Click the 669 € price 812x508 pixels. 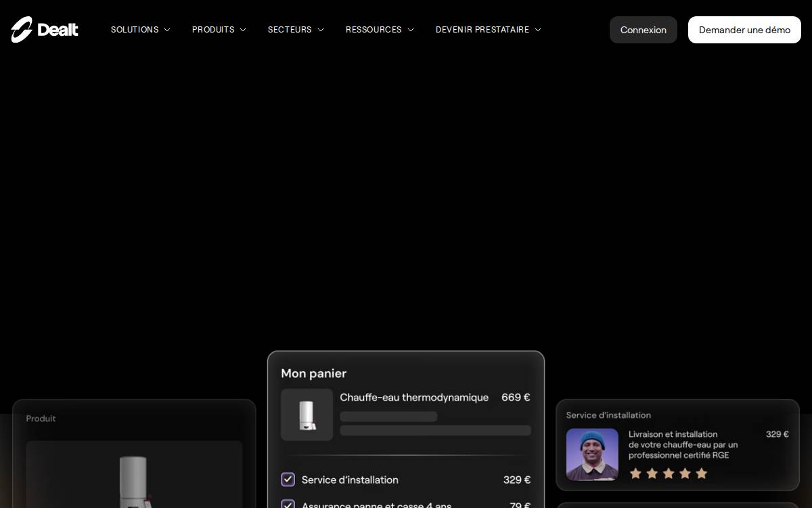[516, 398]
